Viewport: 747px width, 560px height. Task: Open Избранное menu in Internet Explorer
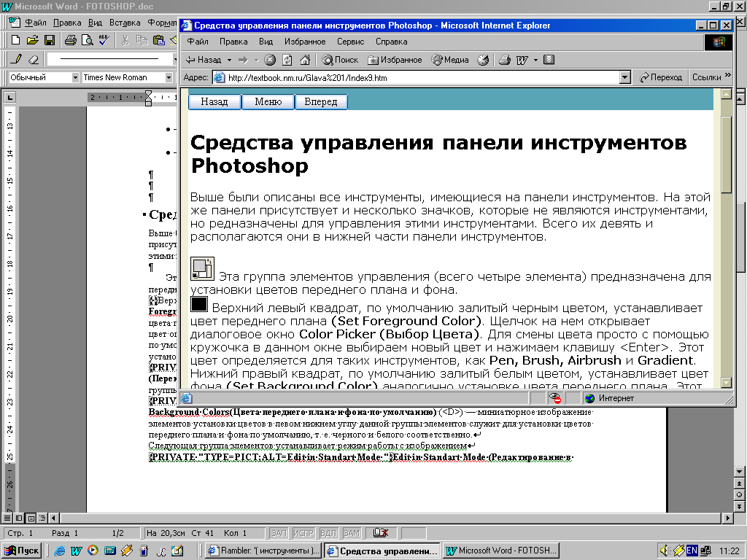(x=305, y=42)
